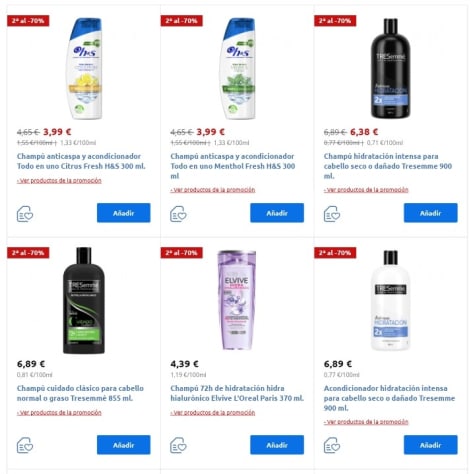Add Menthol Fresh H&S shampoo to cart
Screen dimensions: 475x474
tap(277, 213)
